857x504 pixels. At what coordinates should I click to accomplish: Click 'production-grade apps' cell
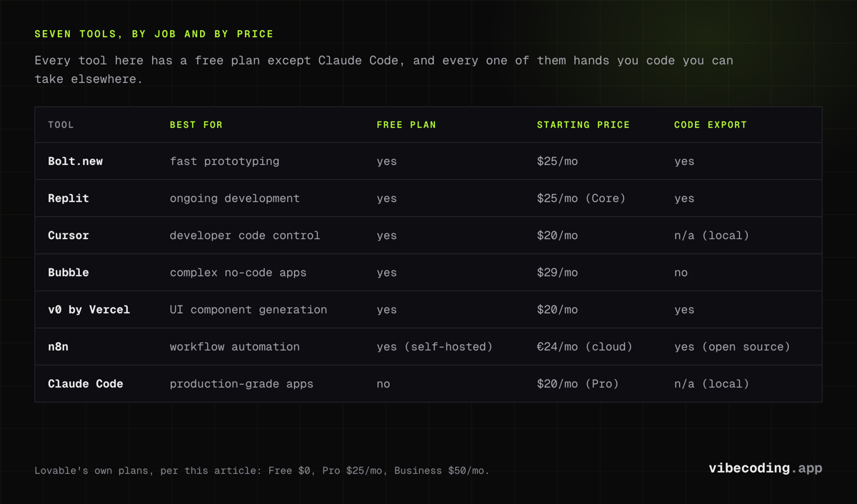coord(241,384)
